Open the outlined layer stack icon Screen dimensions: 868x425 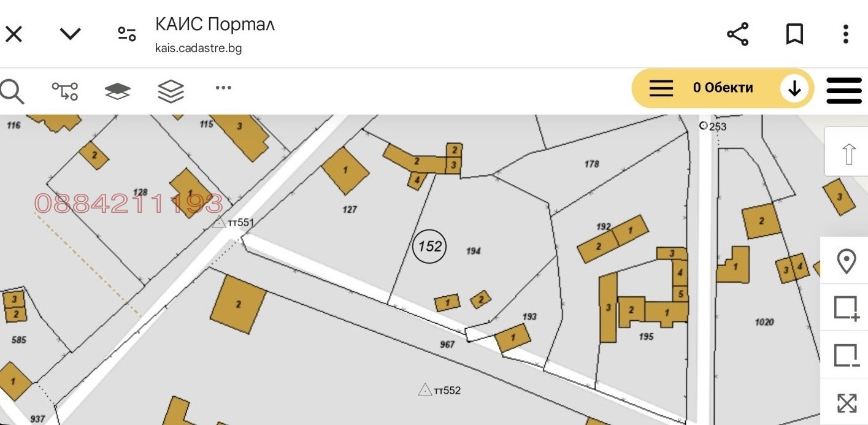(x=171, y=91)
